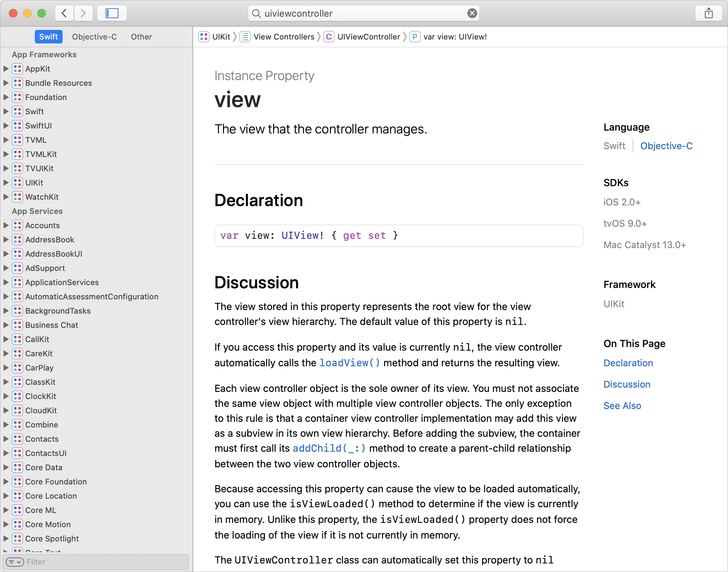Click the Swift framework icon in sidebar

[x=17, y=111]
